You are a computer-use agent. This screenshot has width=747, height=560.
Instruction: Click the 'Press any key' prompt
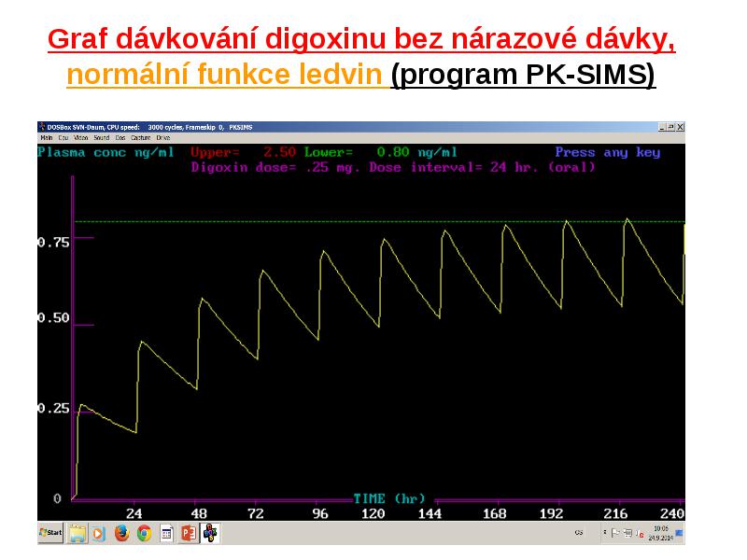click(608, 152)
